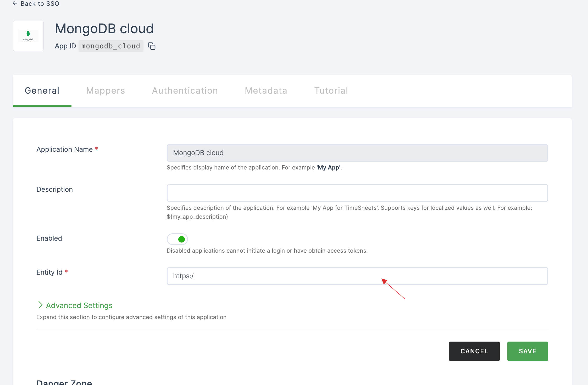Click the green Enabled toggle indicator
Viewport: 588px width, 385px height.
(x=182, y=239)
